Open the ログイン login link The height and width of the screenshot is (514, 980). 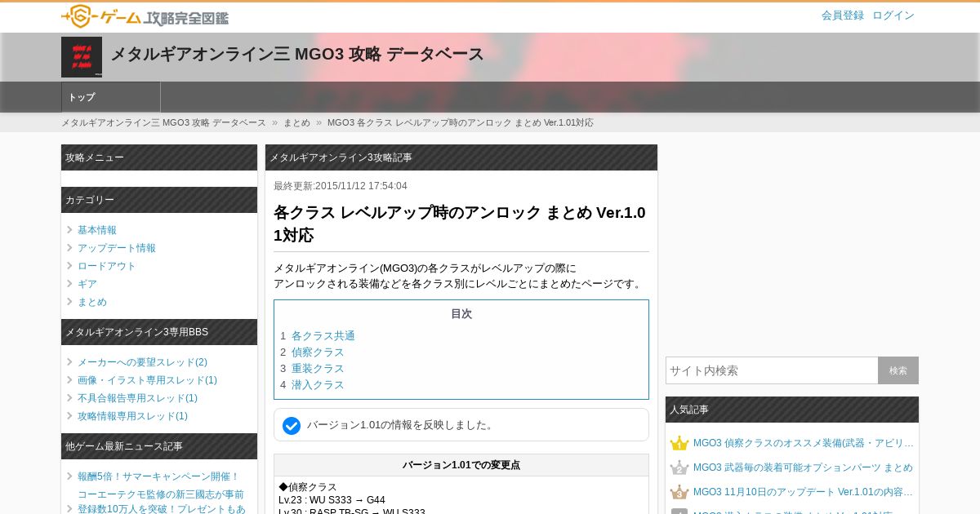[893, 16]
